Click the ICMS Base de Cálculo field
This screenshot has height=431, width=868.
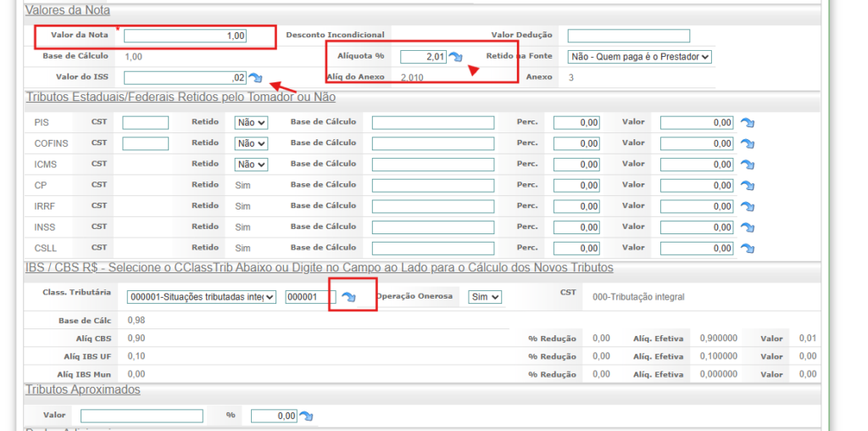[x=432, y=165]
